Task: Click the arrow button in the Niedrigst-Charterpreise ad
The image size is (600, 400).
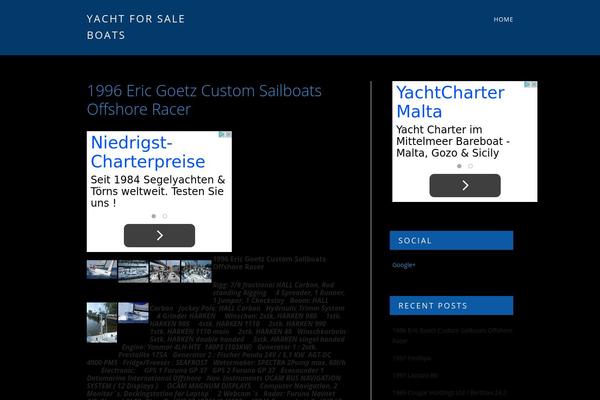Action: (x=159, y=235)
